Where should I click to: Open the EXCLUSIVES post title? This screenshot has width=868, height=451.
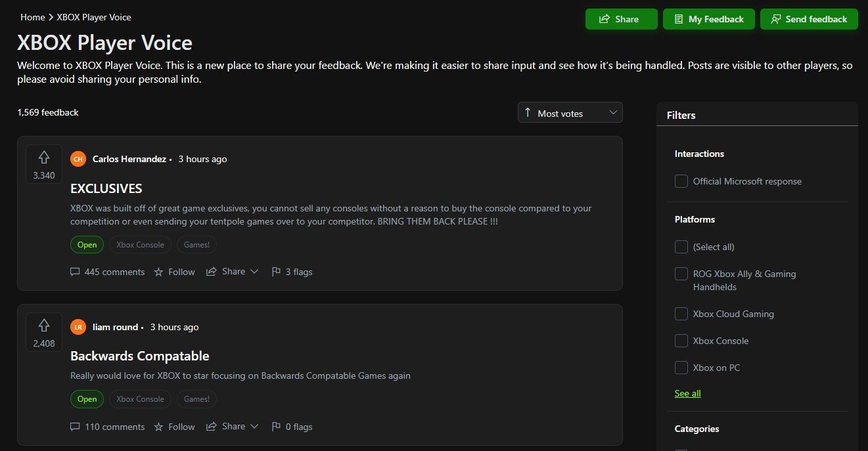[106, 188]
